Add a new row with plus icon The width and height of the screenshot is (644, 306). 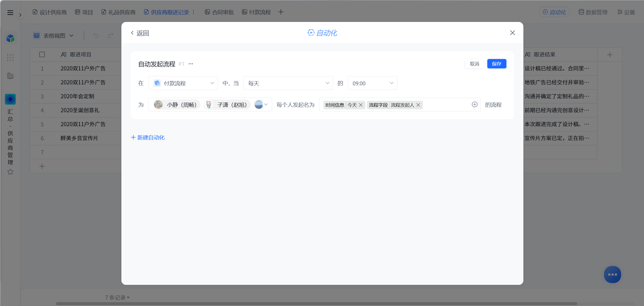click(42, 166)
